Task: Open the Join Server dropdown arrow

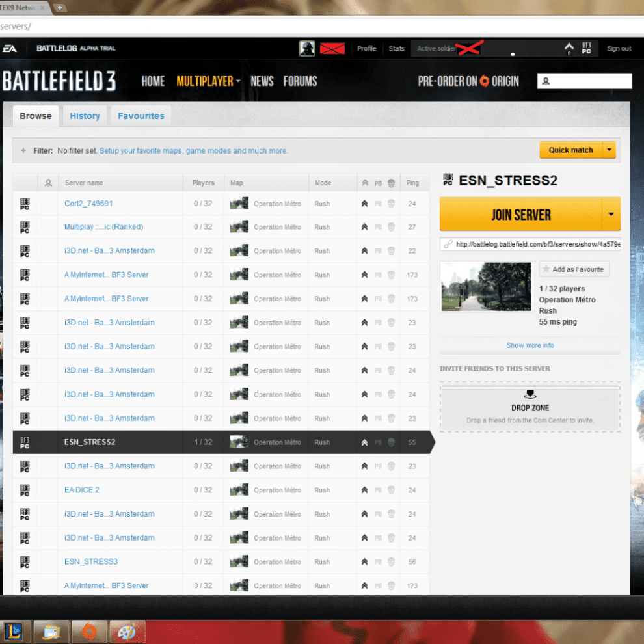Action: (610, 214)
